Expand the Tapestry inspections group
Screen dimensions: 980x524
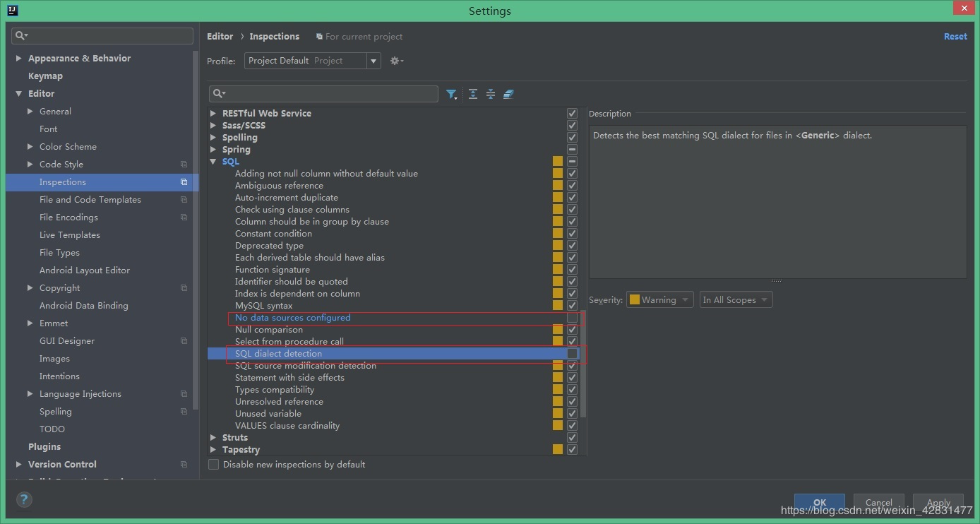click(x=213, y=450)
